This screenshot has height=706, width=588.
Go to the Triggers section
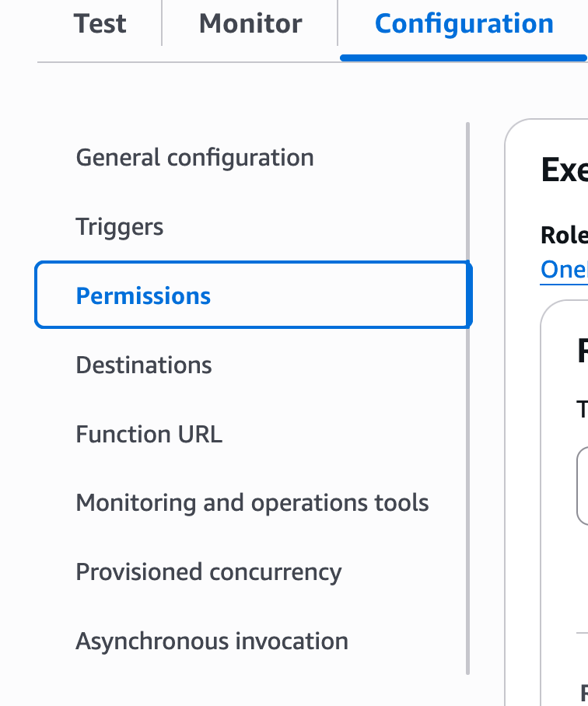120,227
